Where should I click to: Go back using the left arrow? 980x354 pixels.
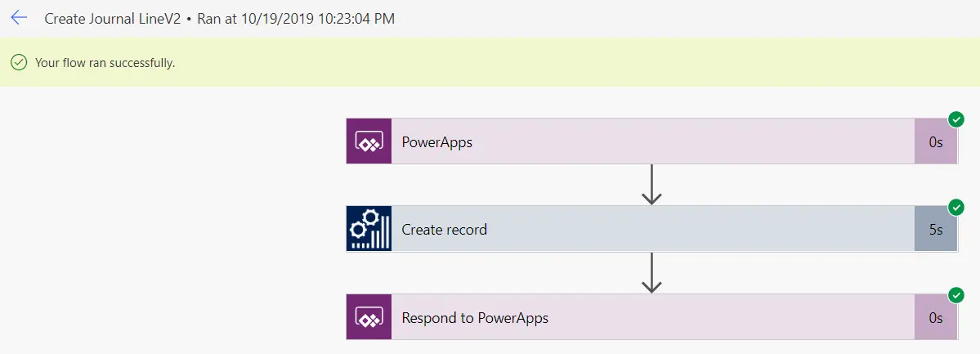pyautogui.click(x=20, y=18)
